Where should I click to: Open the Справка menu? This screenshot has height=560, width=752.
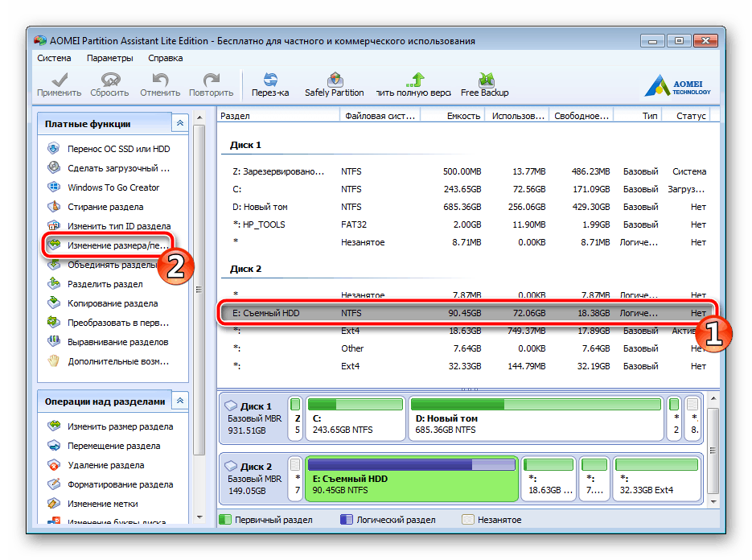[x=165, y=58]
